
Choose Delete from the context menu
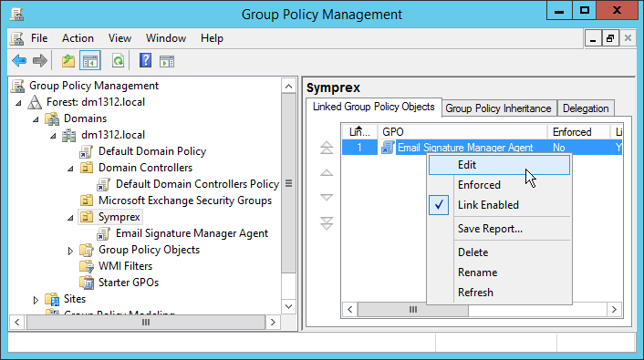click(x=500, y=252)
